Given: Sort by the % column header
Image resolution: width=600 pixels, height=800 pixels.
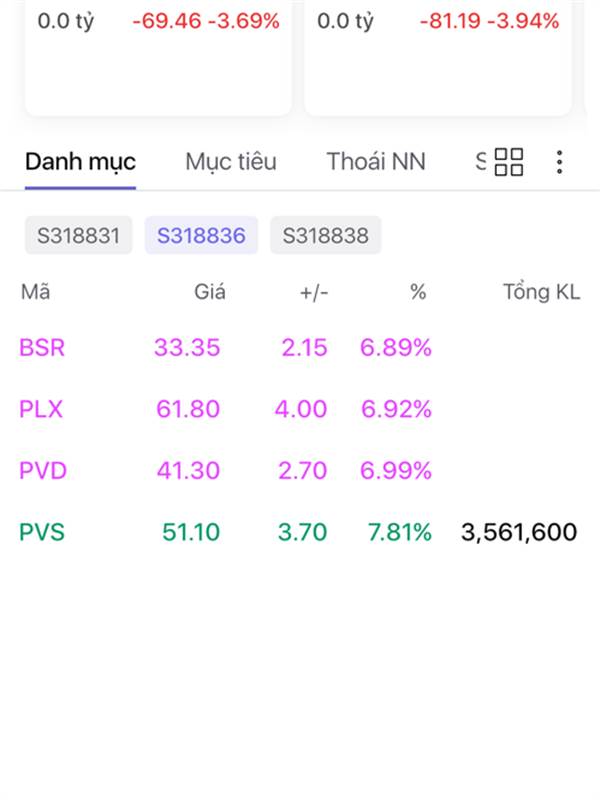Looking at the screenshot, I should point(418,292).
